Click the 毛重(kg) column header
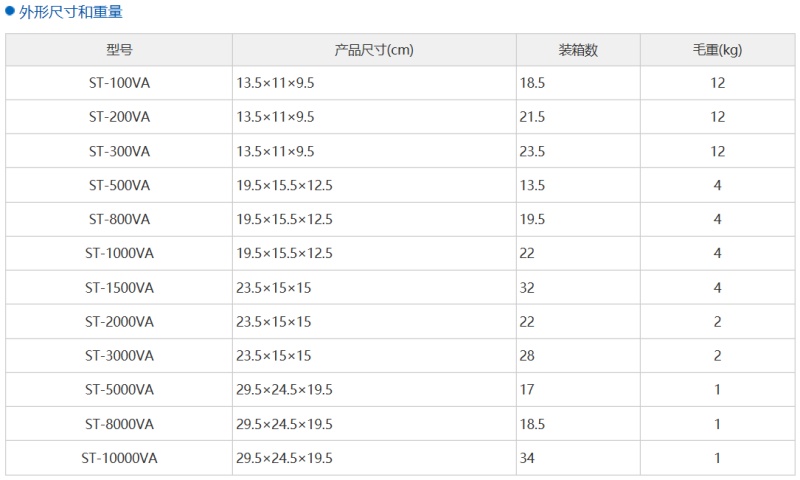The width and height of the screenshot is (800, 480). coord(717,50)
